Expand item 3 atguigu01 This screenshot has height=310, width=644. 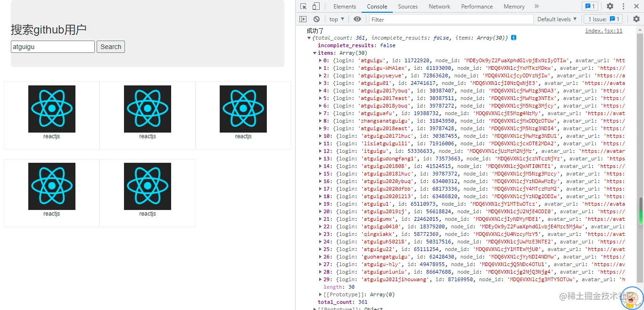[x=321, y=83]
